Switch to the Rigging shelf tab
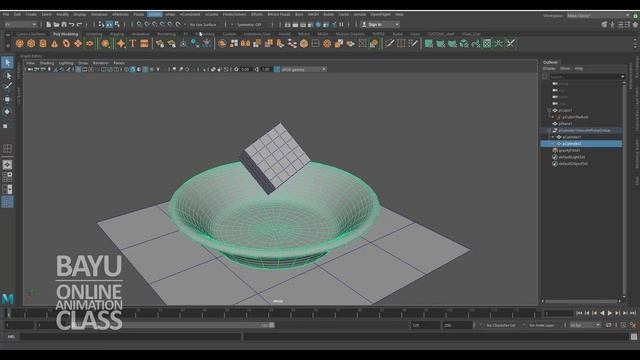This screenshot has height=360, width=640. tap(117, 34)
